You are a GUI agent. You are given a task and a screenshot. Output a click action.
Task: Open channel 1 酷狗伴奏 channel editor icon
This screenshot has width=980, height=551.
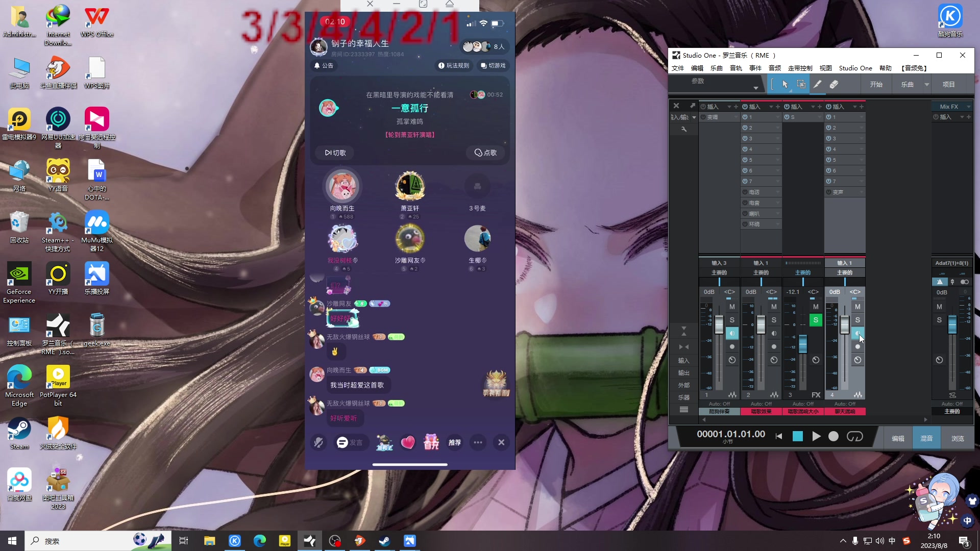732,395
